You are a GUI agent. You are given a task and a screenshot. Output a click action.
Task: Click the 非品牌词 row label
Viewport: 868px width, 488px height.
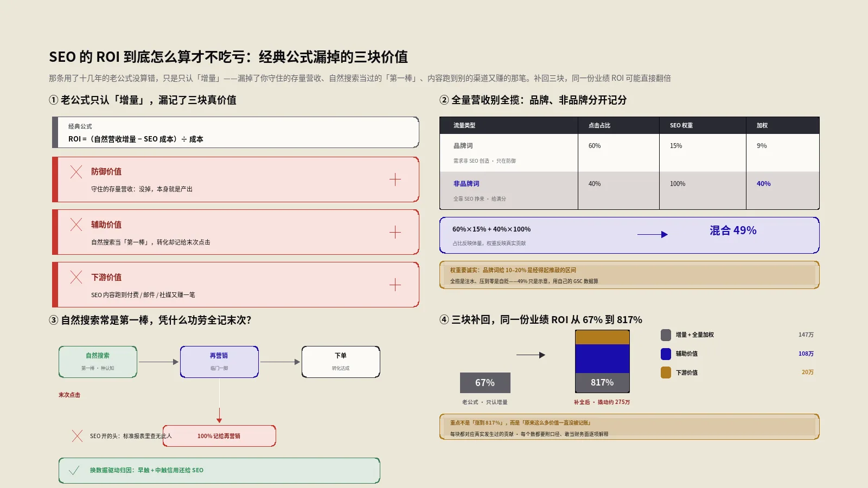coord(467,184)
